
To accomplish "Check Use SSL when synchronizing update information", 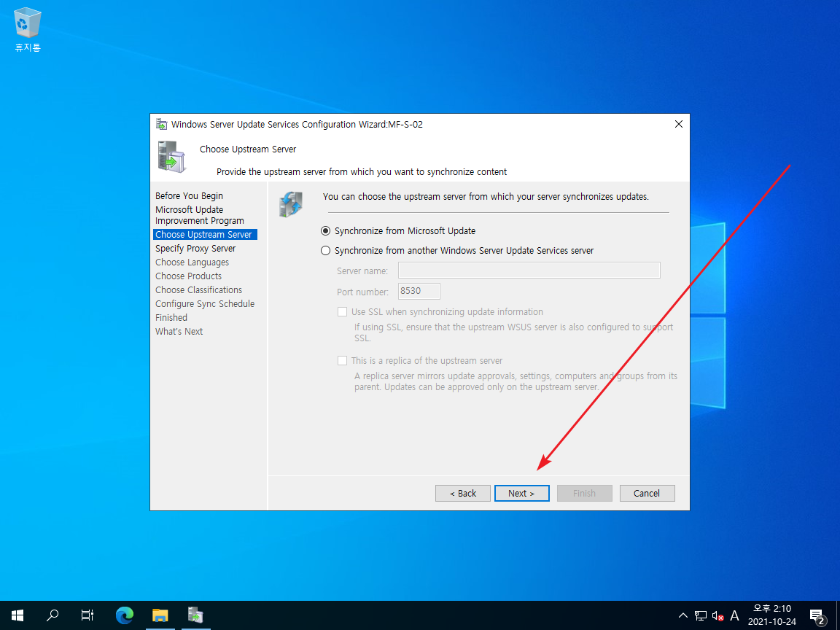I will pyautogui.click(x=440, y=312).
